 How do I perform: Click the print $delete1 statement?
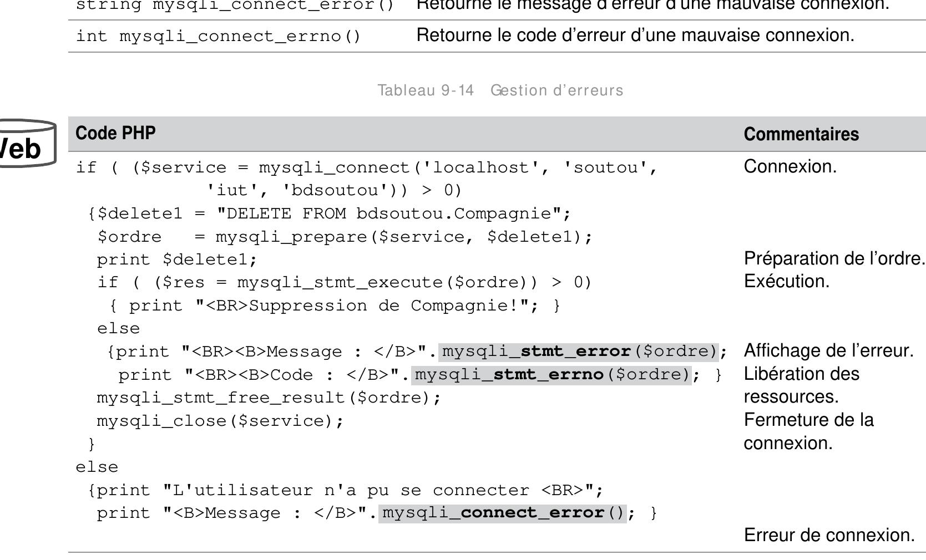point(172,258)
